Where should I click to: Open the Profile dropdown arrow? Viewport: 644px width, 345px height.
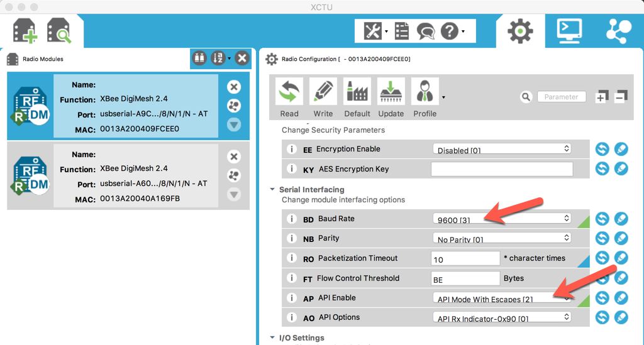(443, 97)
